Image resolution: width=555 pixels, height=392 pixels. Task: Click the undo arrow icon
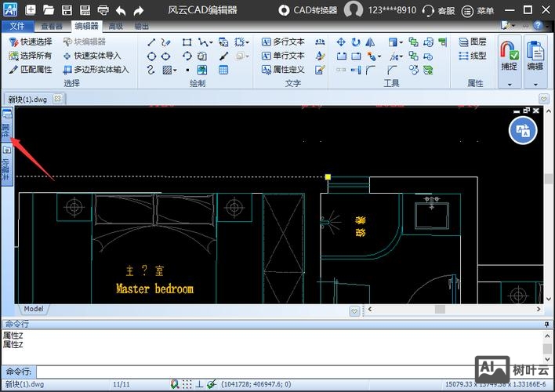(x=121, y=10)
